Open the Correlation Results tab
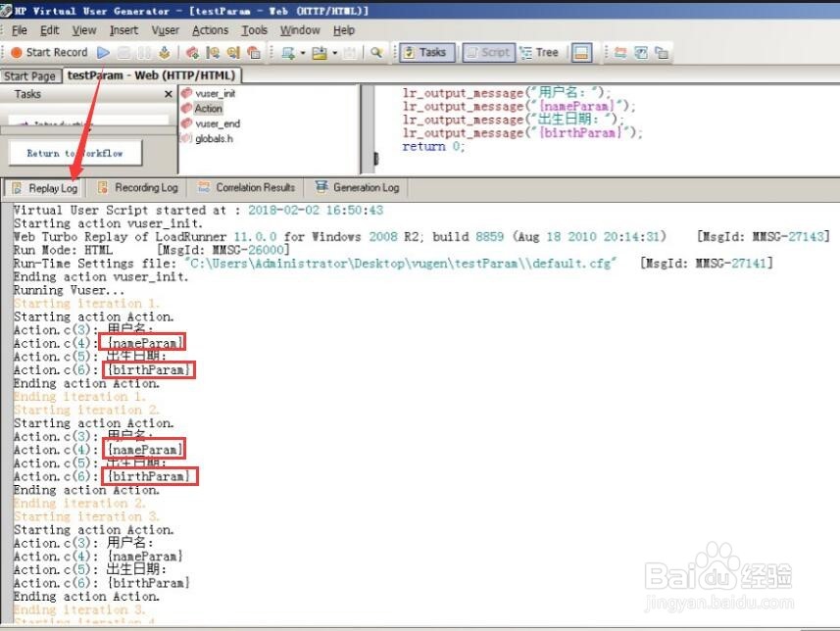 (x=247, y=188)
